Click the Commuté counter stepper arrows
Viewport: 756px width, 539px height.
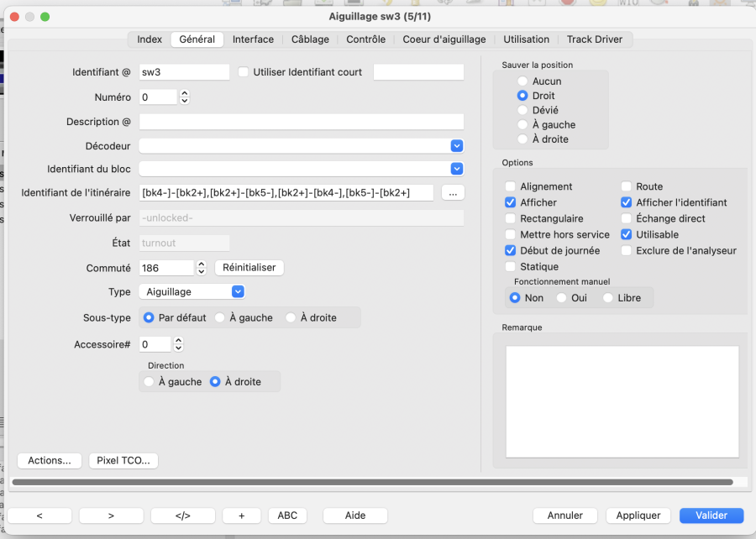click(x=202, y=268)
